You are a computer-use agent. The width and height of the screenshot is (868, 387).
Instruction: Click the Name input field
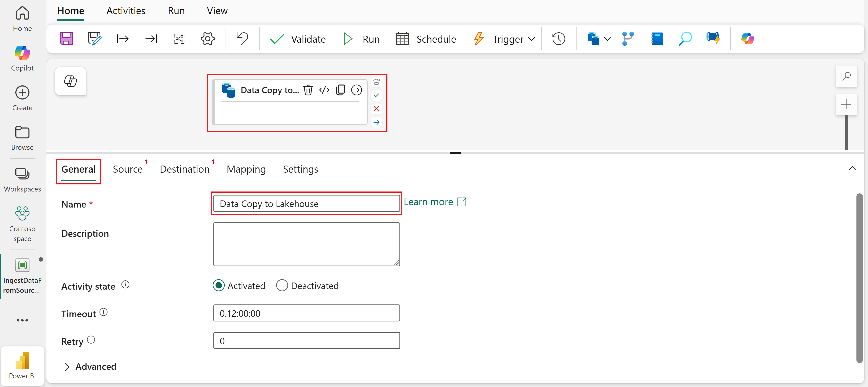tap(306, 204)
